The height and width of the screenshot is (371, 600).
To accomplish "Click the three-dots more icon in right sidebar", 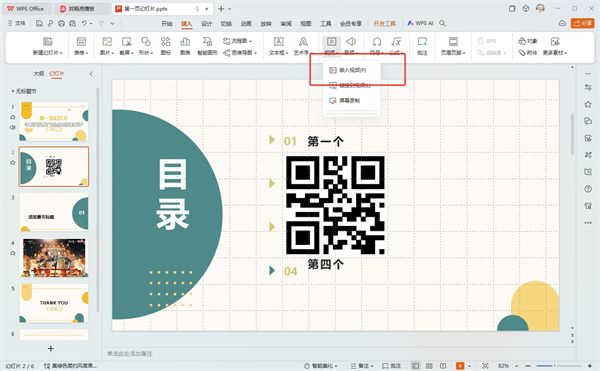I will pyautogui.click(x=588, y=223).
